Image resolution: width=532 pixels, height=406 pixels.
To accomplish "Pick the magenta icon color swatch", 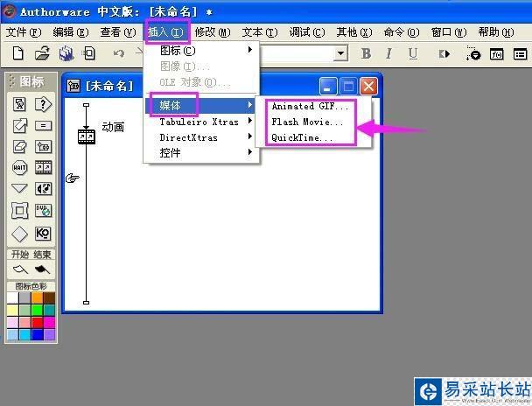I will tap(49, 323).
